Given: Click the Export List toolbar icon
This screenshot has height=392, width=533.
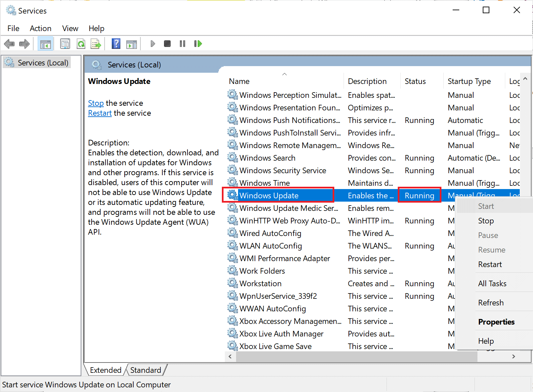Looking at the screenshot, I should click(96, 43).
